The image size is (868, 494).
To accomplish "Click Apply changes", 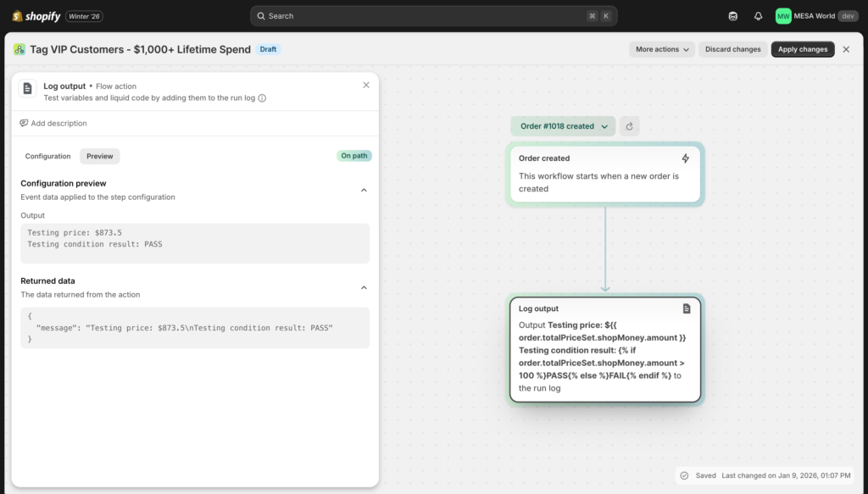I will click(x=802, y=49).
